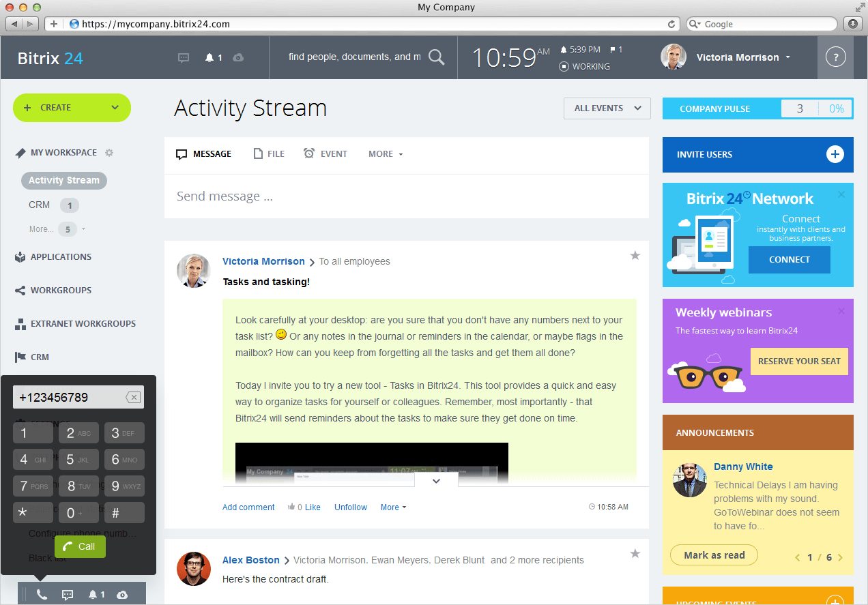The width and height of the screenshot is (868, 605).
Task: Click Alex Boston's avatar
Action: tap(194, 569)
